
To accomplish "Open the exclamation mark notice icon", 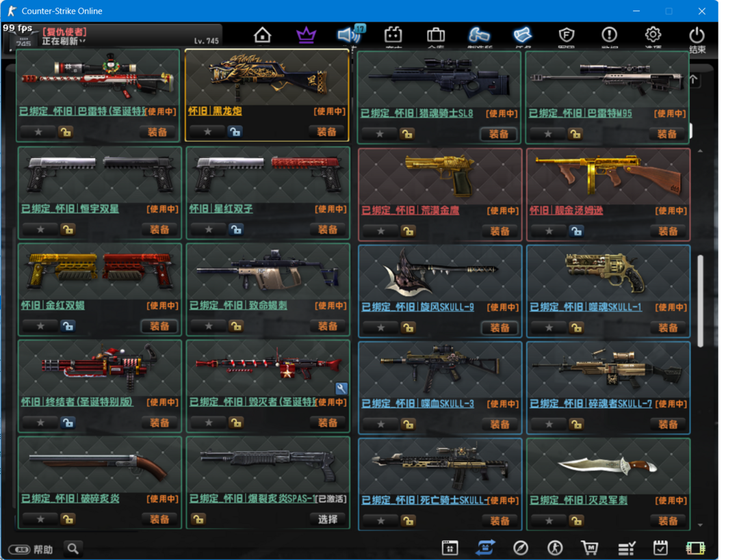I will coord(609,35).
